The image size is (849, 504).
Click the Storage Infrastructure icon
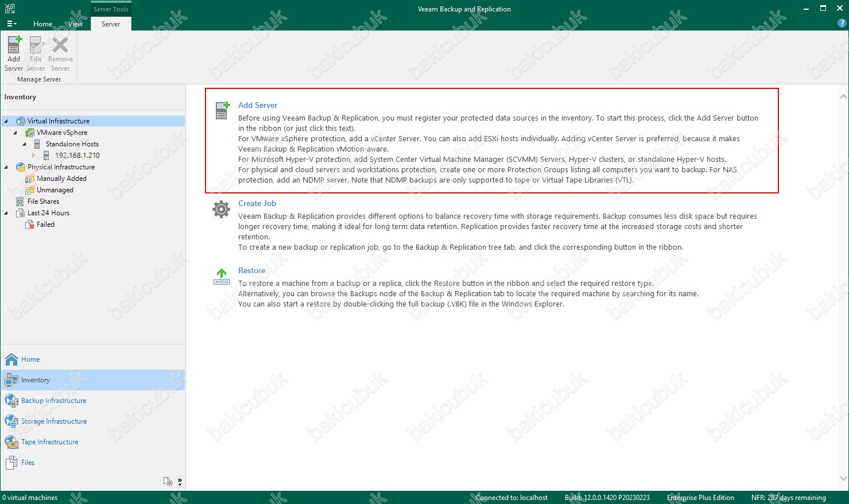click(11, 421)
